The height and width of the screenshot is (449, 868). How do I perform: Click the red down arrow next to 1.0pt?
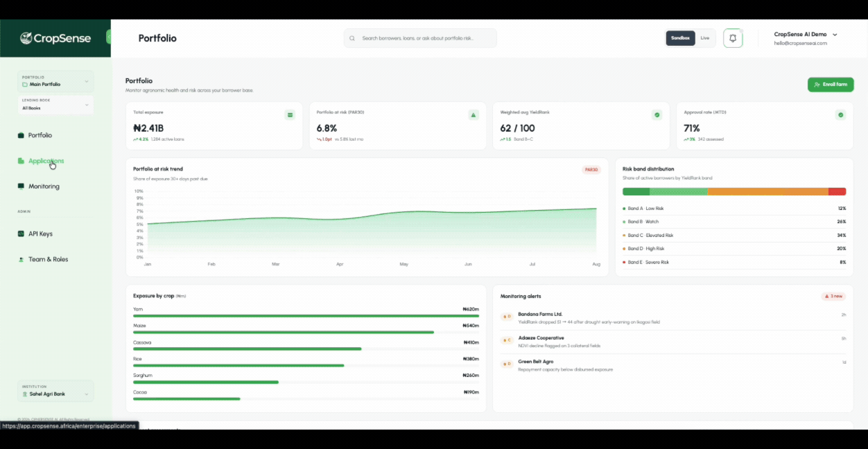(x=319, y=139)
